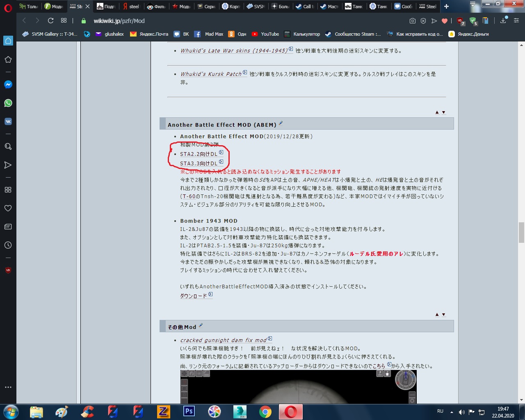Go forward to next page

(x=37, y=21)
